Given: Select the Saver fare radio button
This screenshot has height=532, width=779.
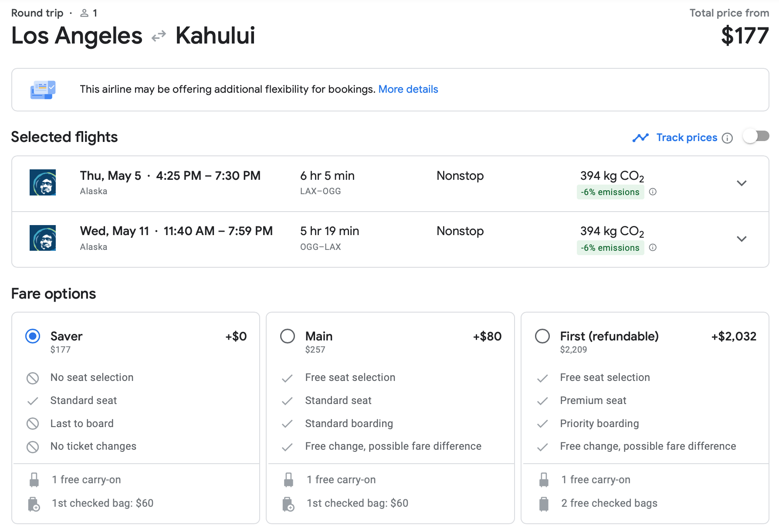Looking at the screenshot, I should [33, 337].
